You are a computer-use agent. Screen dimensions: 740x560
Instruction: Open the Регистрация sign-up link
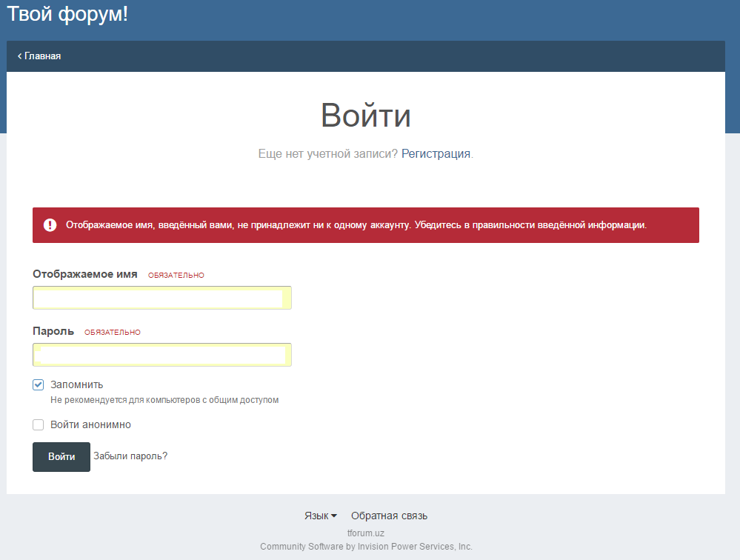pyautogui.click(x=436, y=154)
